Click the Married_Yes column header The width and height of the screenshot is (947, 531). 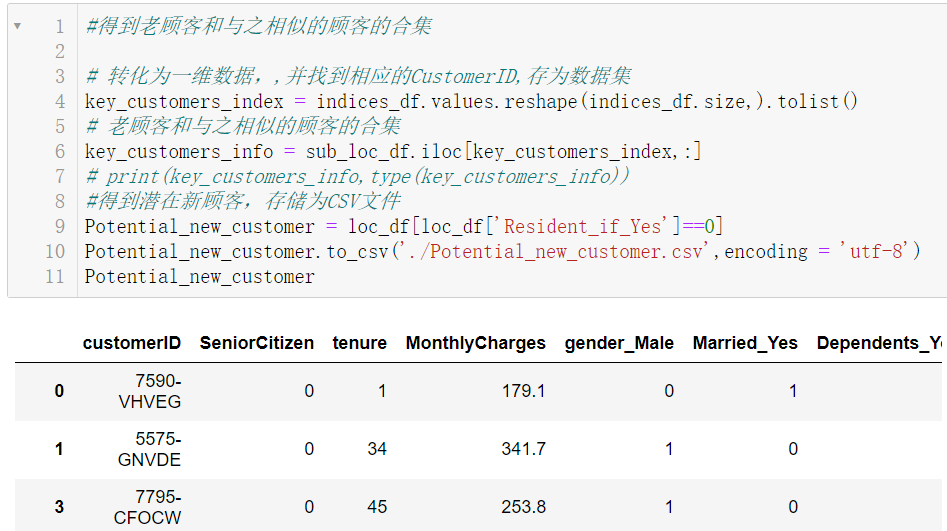click(x=745, y=343)
